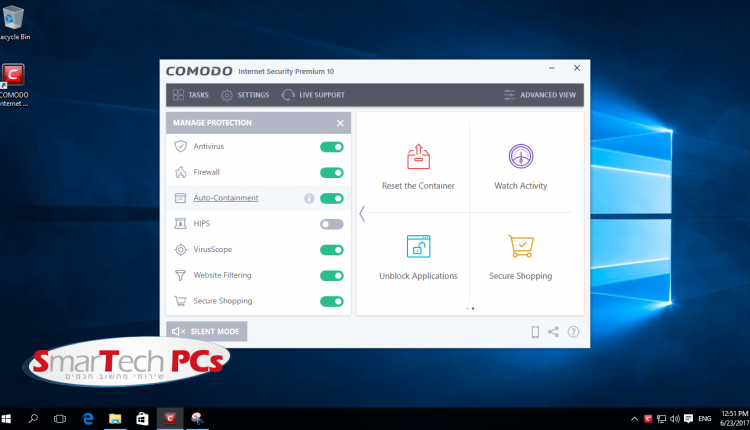Open Settings in Comodo toolbar
The height and width of the screenshot is (430, 750).
(245, 95)
